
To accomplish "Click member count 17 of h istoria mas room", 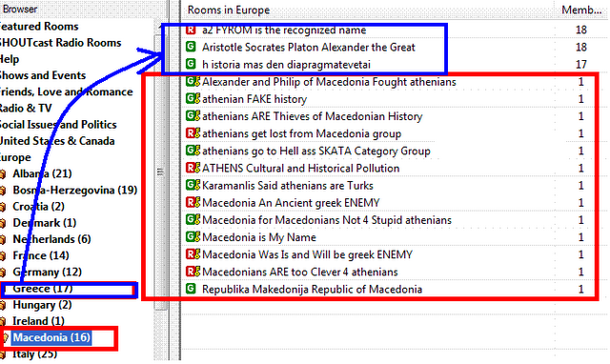I will [x=580, y=65].
